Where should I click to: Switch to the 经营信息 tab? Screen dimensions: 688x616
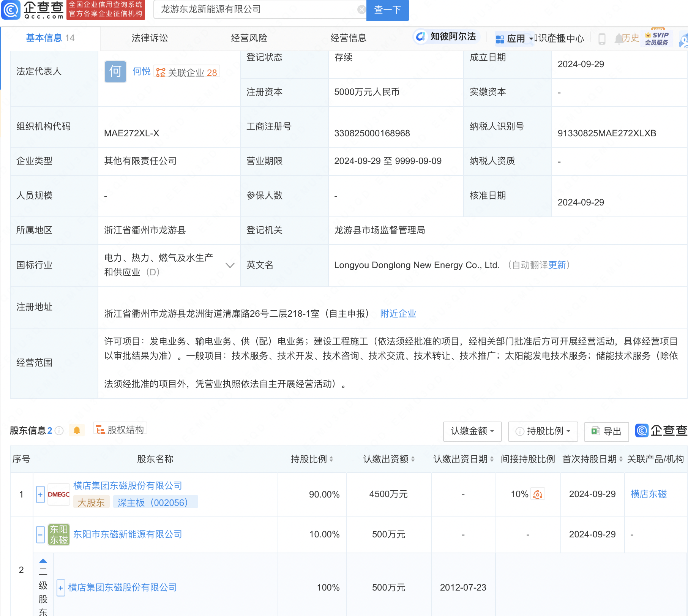point(349,38)
